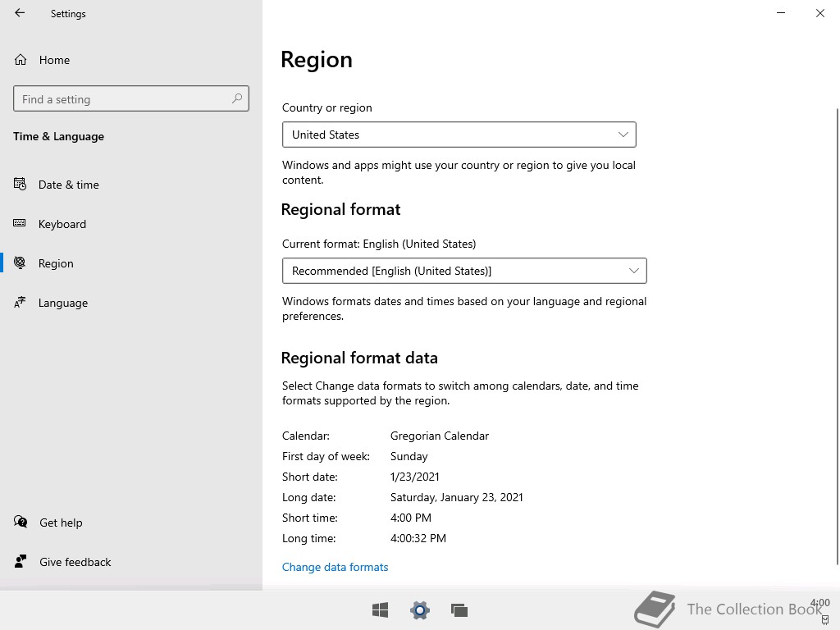Screen dimensions: 840x630
Task: Click the search magnifier icon
Action: point(237,98)
